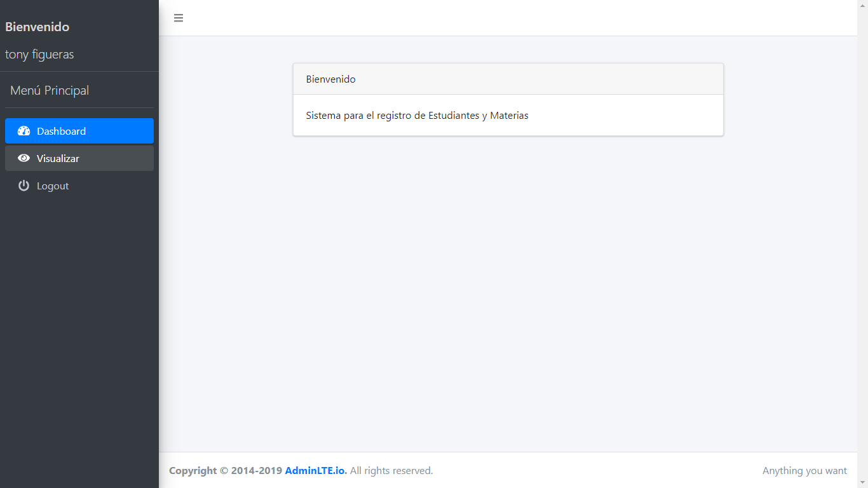Click the Anything you want footer text

click(x=804, y=470)
